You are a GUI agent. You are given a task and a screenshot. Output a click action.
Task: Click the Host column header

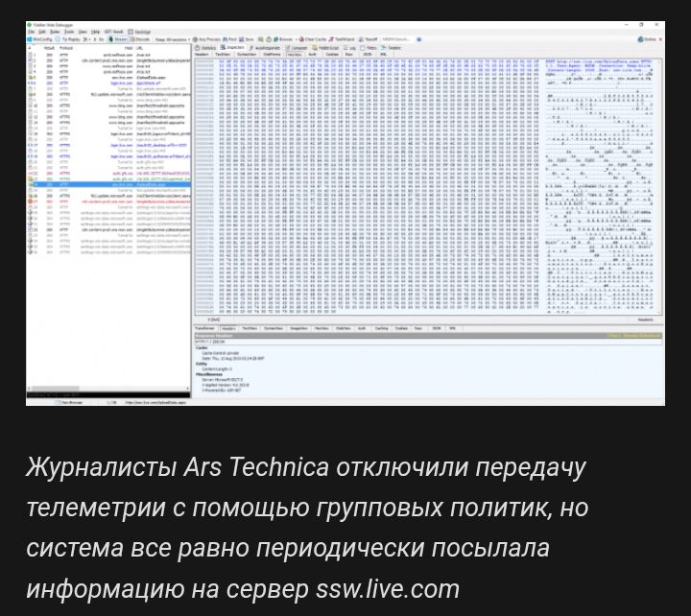[x=129, y=48]
